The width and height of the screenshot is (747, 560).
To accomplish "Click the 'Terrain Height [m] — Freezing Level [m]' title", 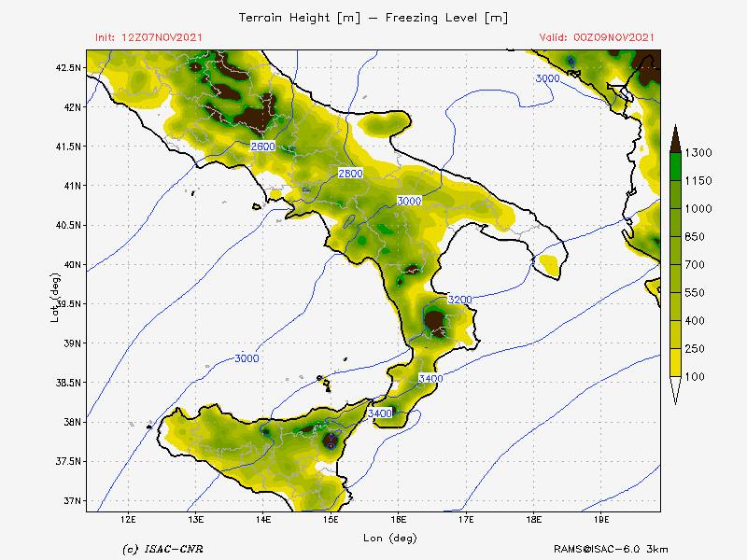I will (373, 18).
